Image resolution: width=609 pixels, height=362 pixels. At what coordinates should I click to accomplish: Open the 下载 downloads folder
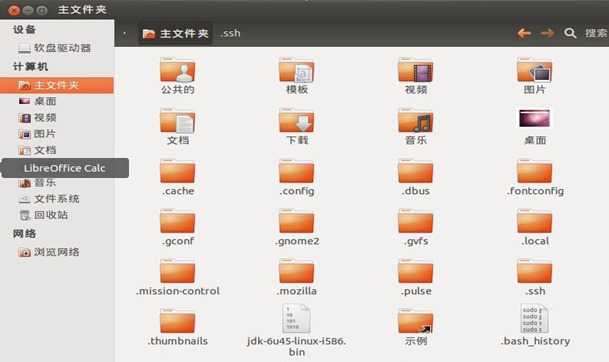297,126
